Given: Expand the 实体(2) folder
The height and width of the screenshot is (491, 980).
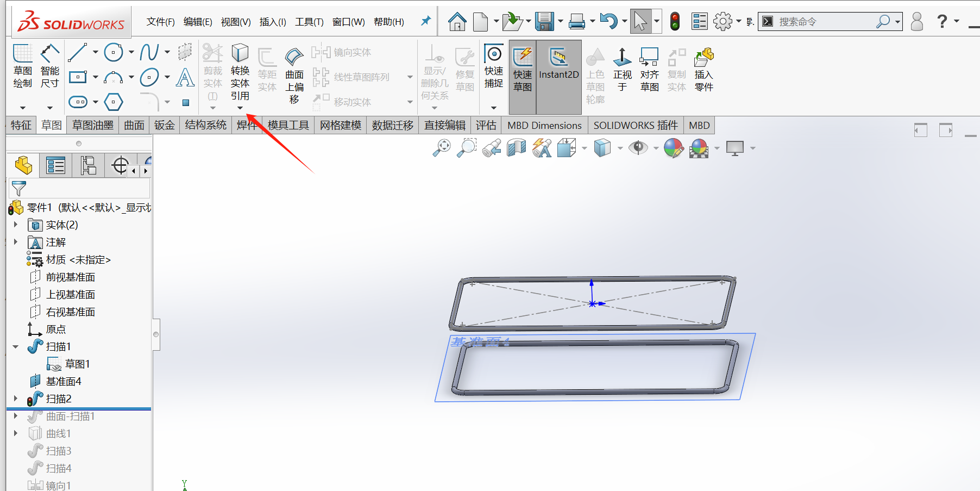Looking at the screenshot, I should 16,225.
